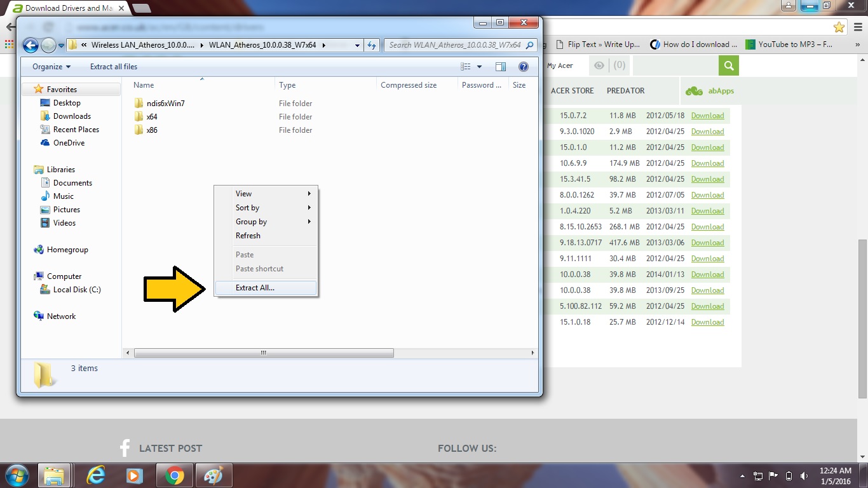The width and height of the screenshot is (868, 488).
Task: Click the Chrome page vertical scrollbar
Action: tap(862, 319)
